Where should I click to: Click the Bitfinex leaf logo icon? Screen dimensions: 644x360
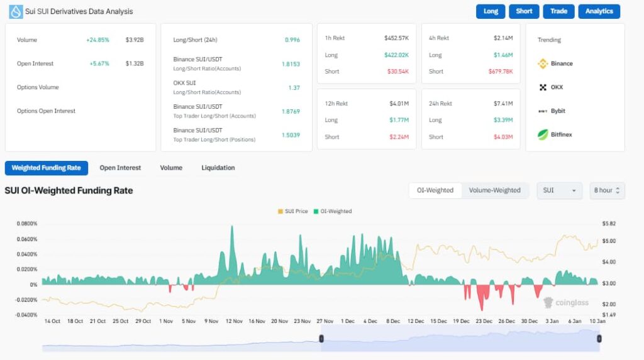pyautogui.click(x=543, y=134)
